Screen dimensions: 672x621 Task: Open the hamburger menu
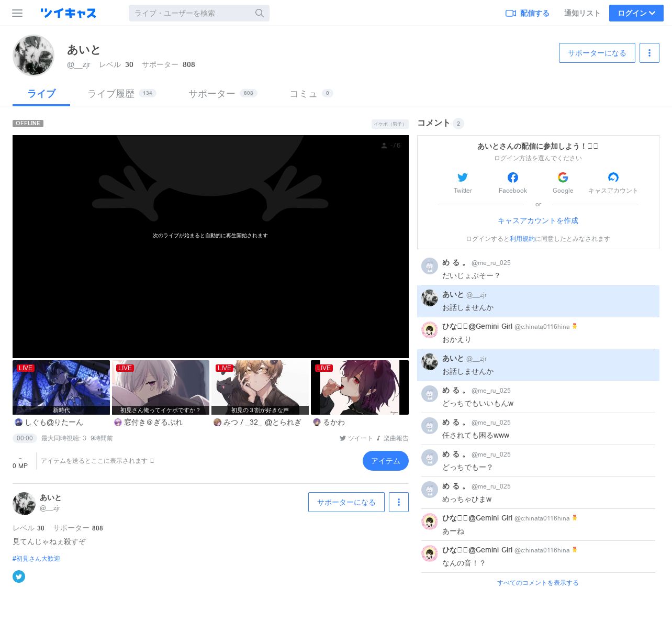pos(17,13)
